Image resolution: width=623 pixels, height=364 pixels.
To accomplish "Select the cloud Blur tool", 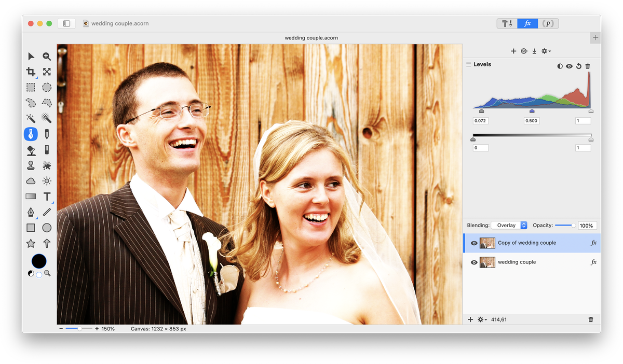I will (31, 181).
